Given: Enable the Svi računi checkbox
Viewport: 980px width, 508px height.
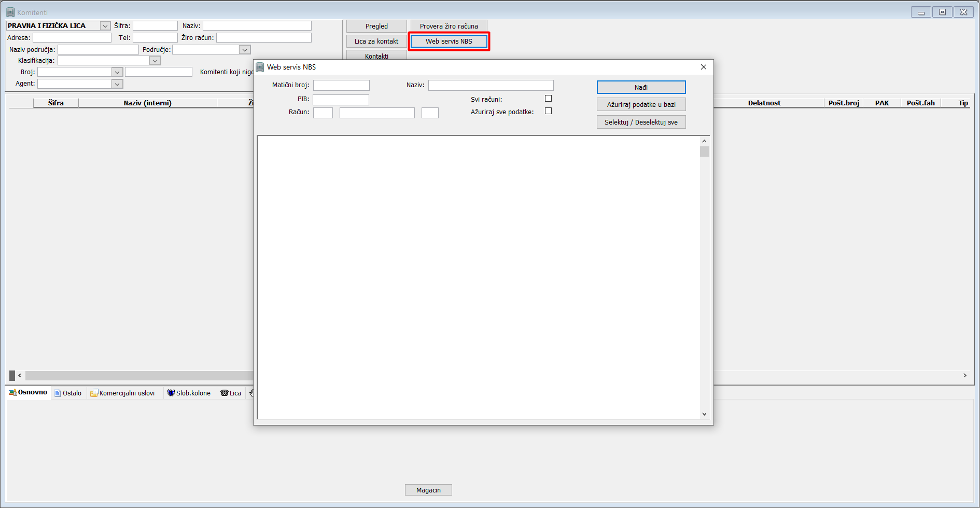Looking at the screenshot, I should 548,99.
